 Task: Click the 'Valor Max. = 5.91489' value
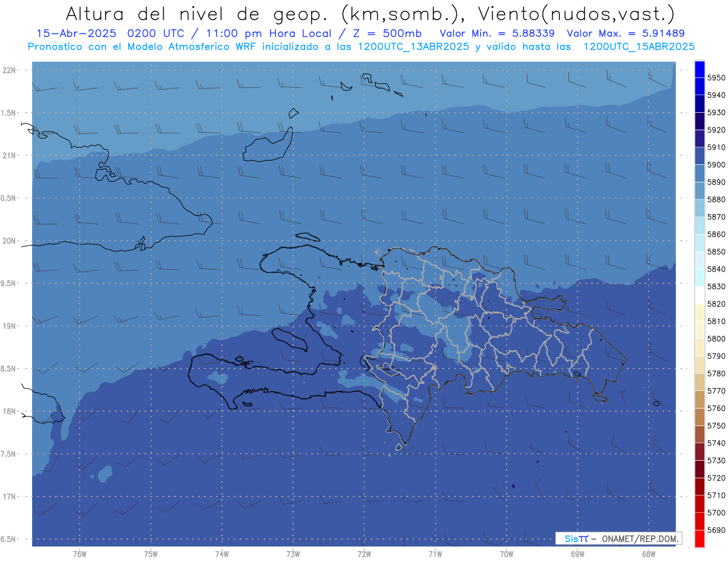point(626,33)
